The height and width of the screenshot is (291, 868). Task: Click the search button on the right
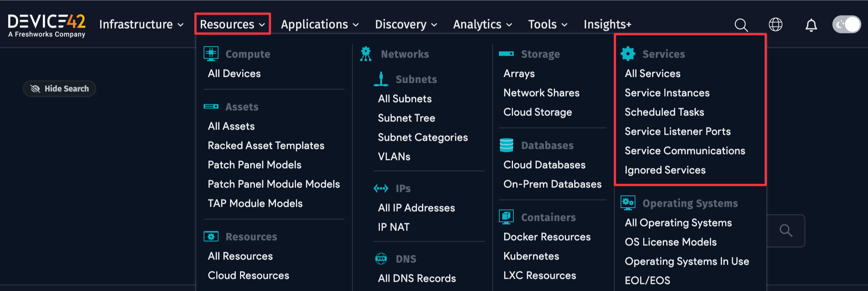786,231
